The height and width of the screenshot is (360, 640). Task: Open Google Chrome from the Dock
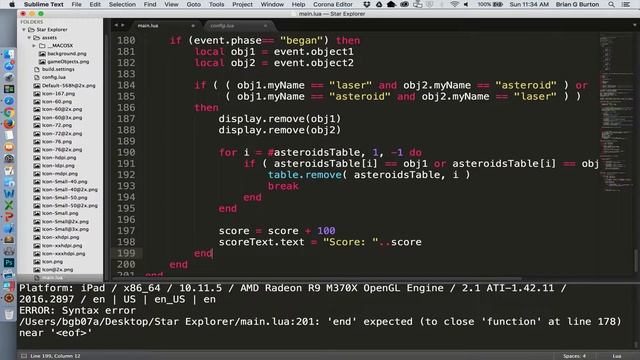pyautogui.click(x=9, y=112)
